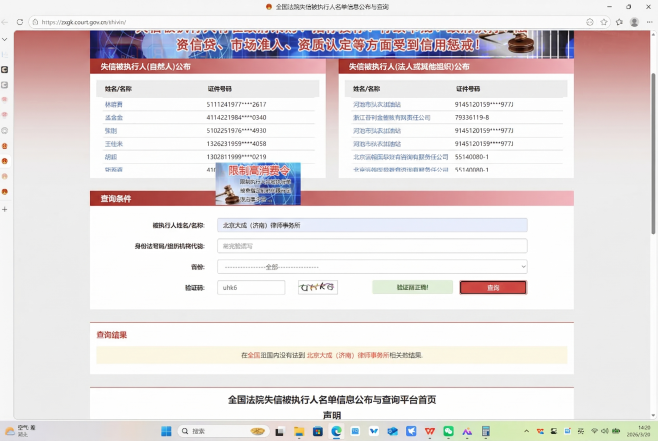The image size is (658, 441).
Task: Expand the vertical tabs pane using the top chevron
Action: [x=5, y=39]
